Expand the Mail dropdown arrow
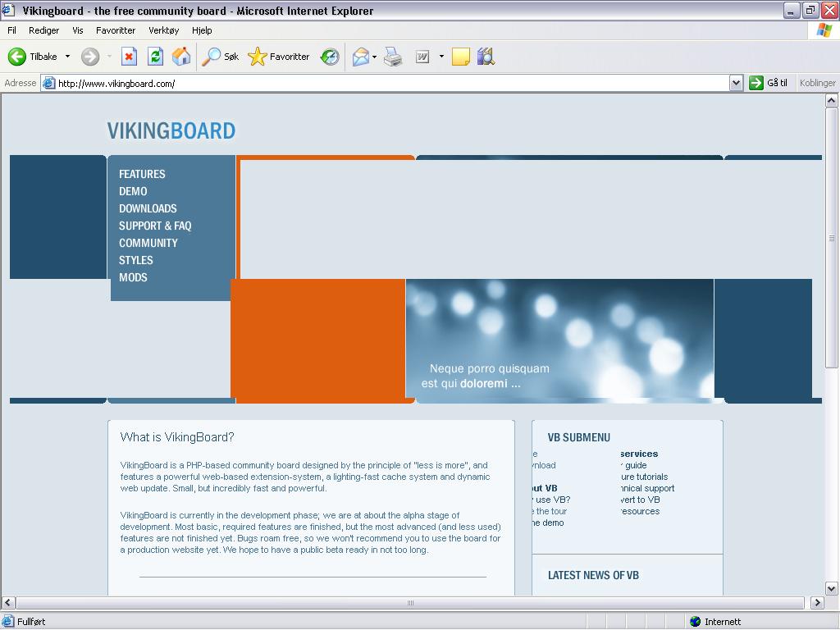The height and width of the screenshot is (630, 840). (x=374, y=57)
